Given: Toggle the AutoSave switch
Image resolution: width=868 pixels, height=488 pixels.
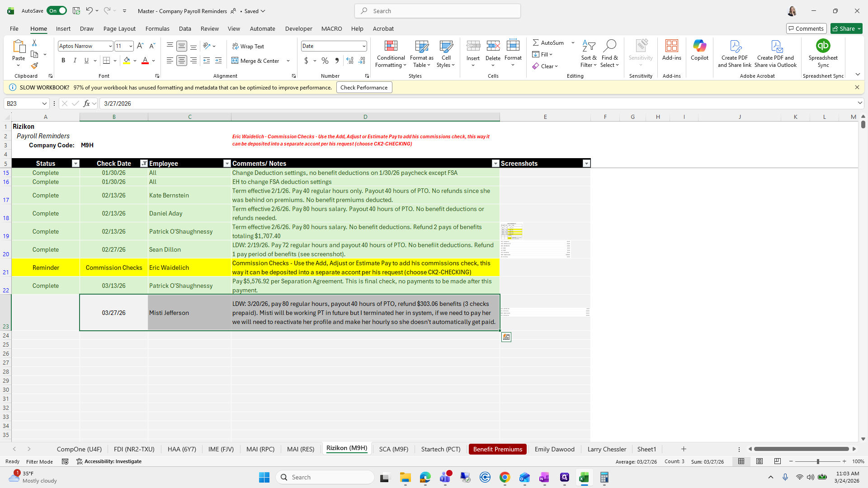Looking at the screenshot, I should 57,11.
